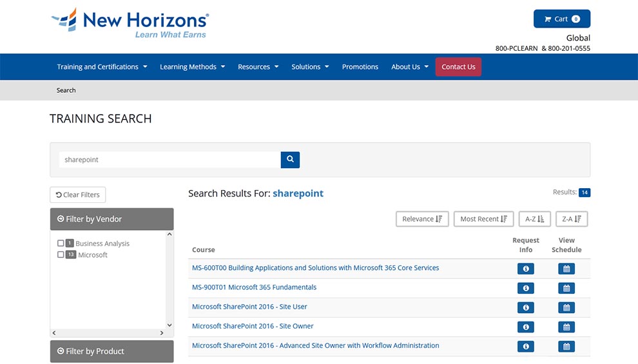Request info for SharePoint 2016 Site User
Viewport: 638px width, 364px height.
(x=526, y=307)
